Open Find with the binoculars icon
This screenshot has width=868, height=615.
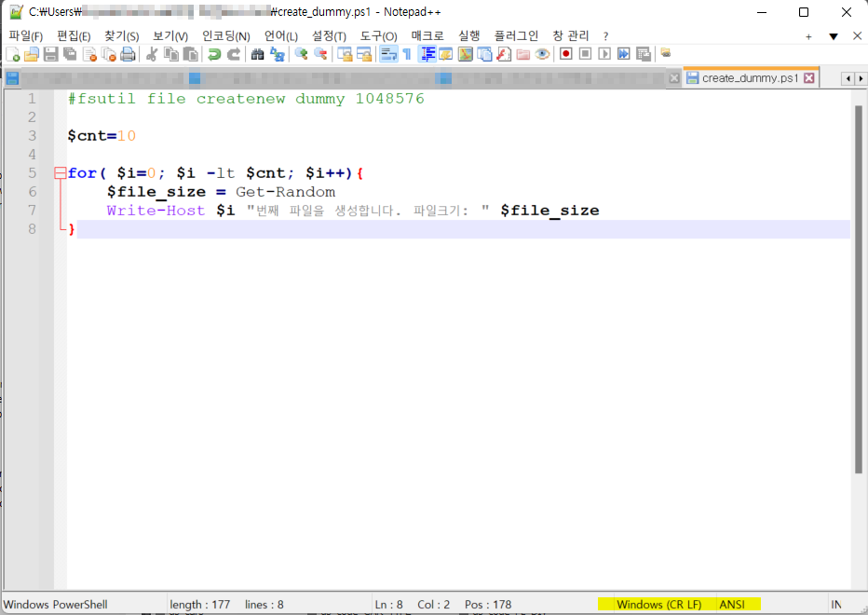pyautogui.click(x=257, y=54)
